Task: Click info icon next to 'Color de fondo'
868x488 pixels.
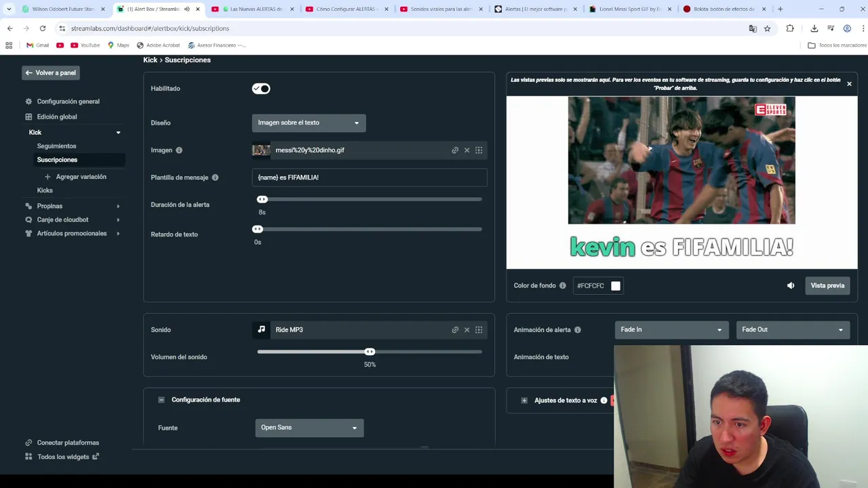Action: (562, 286)
